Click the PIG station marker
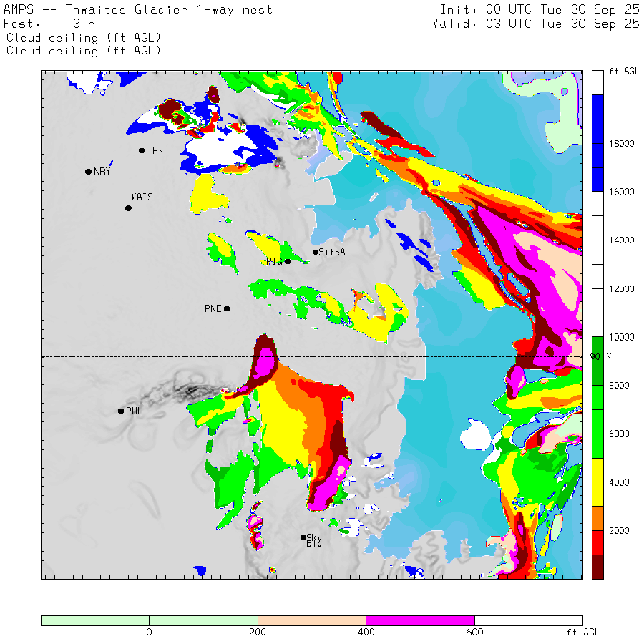The height and width of the screenshot is (644, 644). (288, 262)
